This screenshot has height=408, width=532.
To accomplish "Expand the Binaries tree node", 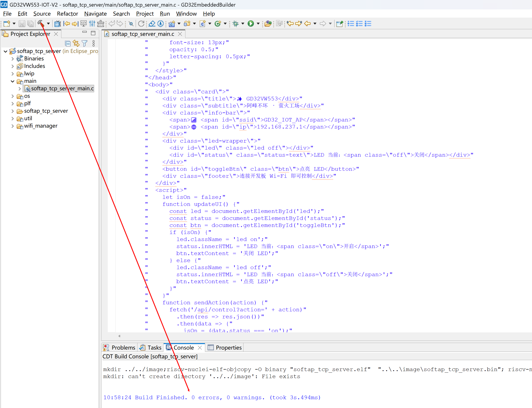I will pos(13,59).
